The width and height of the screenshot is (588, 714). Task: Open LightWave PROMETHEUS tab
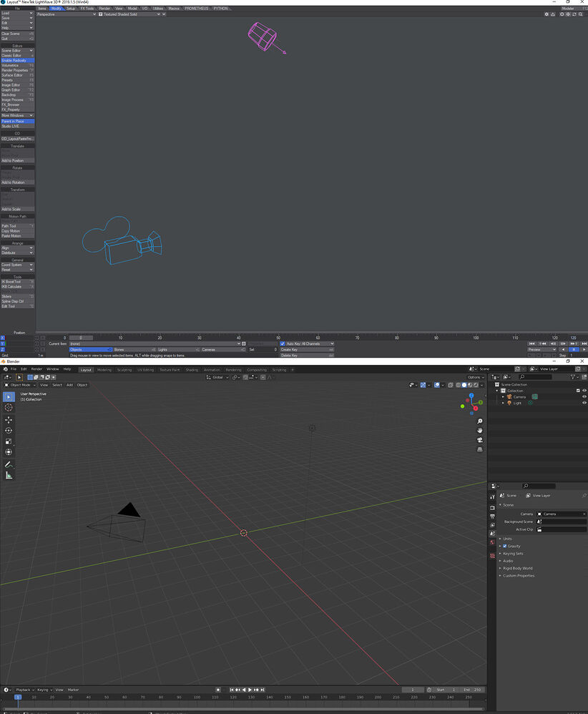coord(196,9)
